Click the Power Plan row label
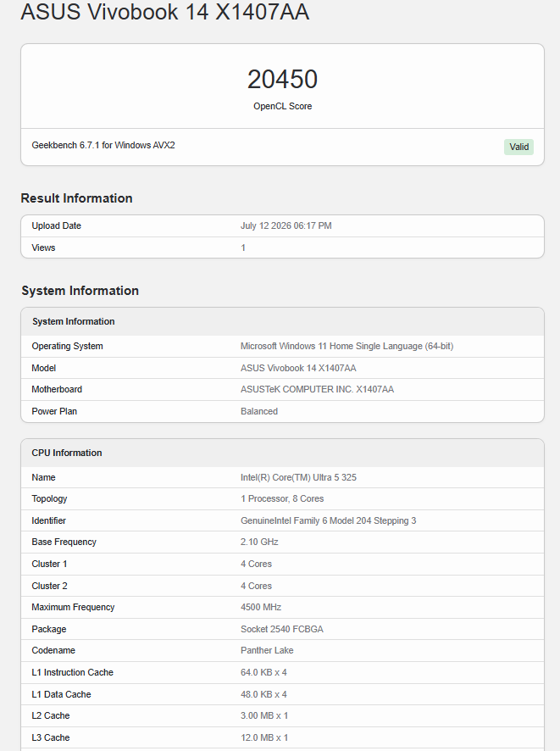The width and height of the screenshot is (560, 751). click(54, 411)
